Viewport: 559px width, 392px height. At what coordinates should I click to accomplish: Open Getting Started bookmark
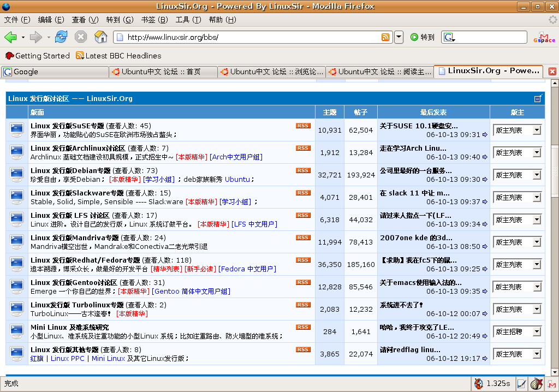38,56
